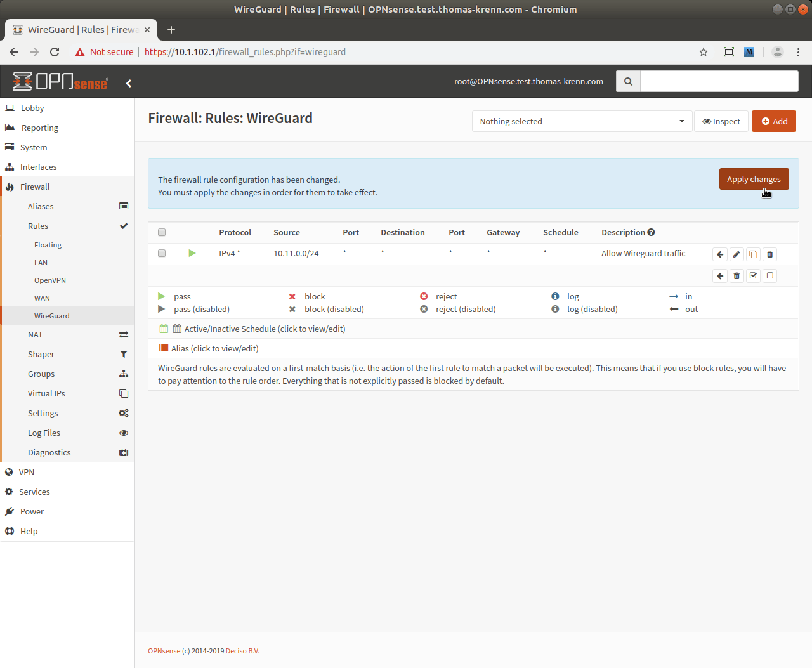Bookmark this page with the star icon
The height and width of the screenshot is (668, 812).
[704, 52]
